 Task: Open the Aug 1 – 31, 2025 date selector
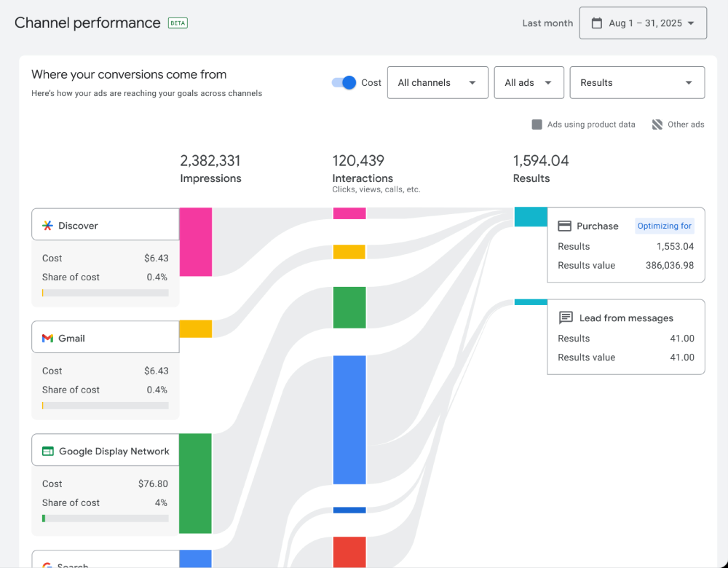643,23
